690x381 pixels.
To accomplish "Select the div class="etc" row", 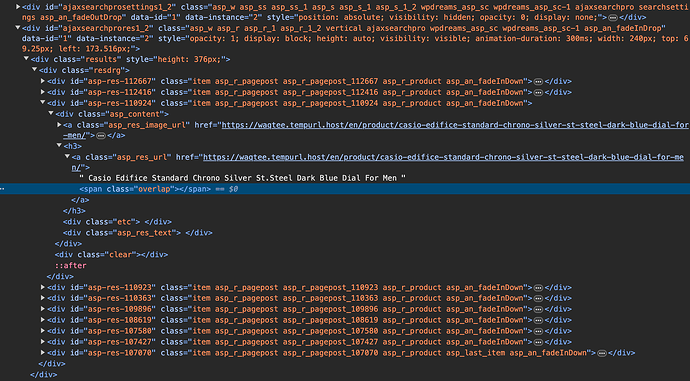I will (x=117, y=222).
